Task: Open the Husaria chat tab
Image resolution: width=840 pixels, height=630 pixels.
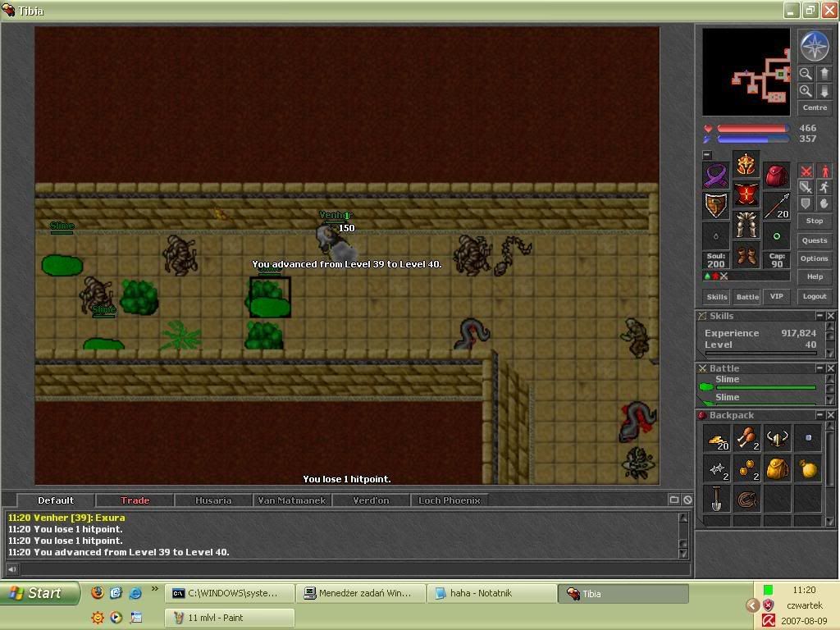Action: [x=213, y=500]
